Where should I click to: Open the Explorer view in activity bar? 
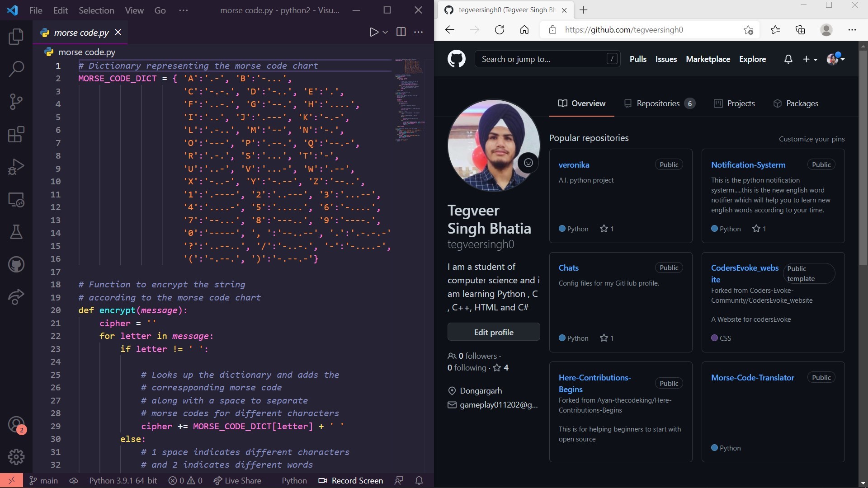click(x=16, y=37)
